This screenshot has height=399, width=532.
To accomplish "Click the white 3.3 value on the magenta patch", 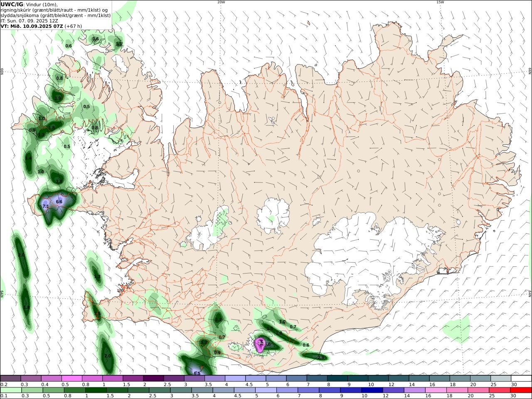I will coord(261,342).
